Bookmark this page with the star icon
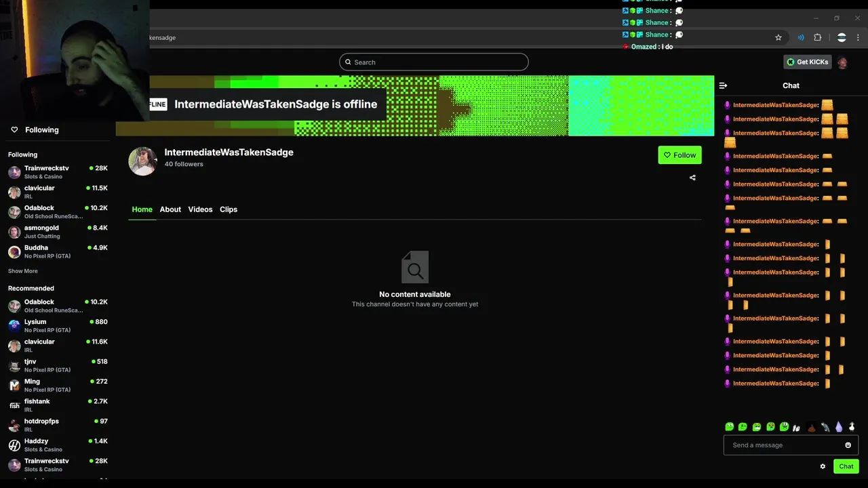This screenshot has height=488, width=868. coord(778,37)
